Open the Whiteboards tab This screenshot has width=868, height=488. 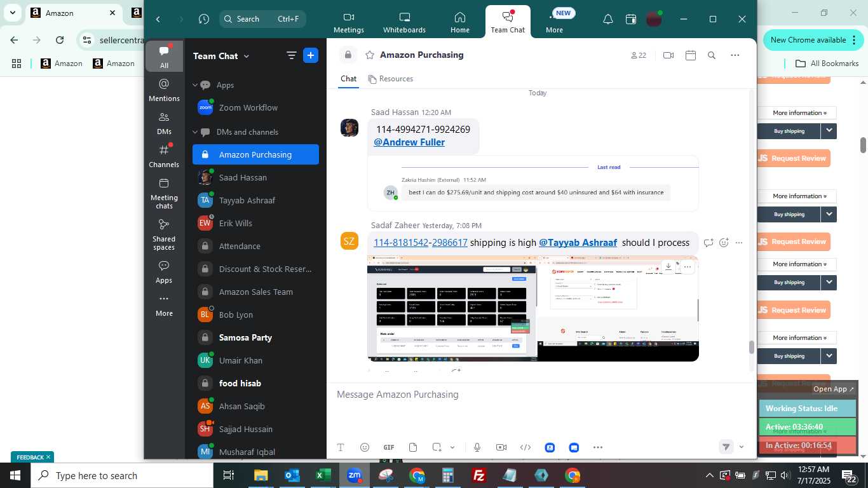pos(404,22)
